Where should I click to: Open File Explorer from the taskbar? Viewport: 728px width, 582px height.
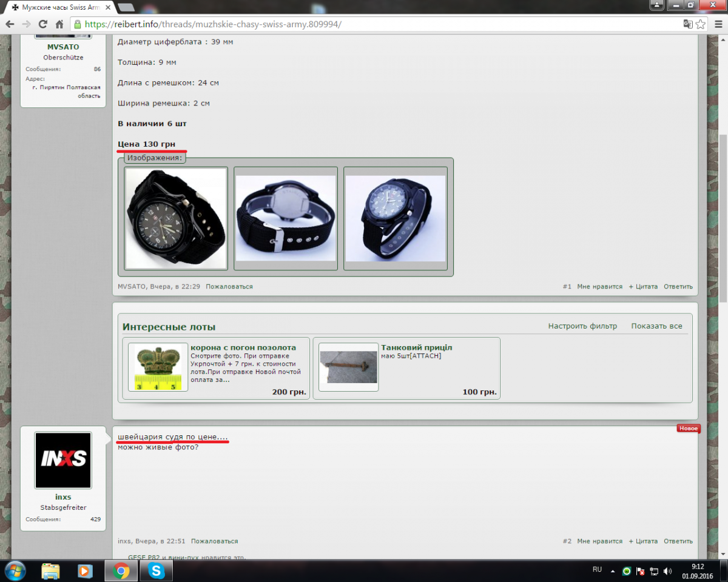pos(50,570)
